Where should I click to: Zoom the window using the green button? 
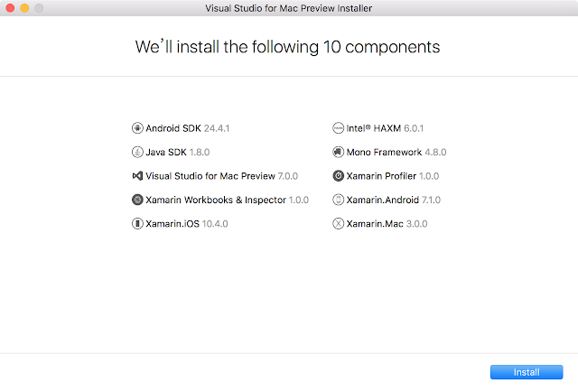point(39,8)
